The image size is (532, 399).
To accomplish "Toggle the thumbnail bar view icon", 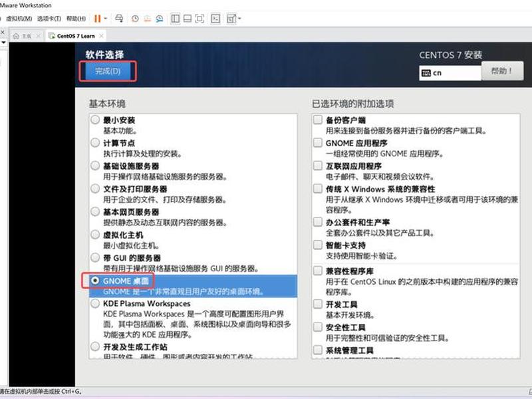I will pos(188,19).
